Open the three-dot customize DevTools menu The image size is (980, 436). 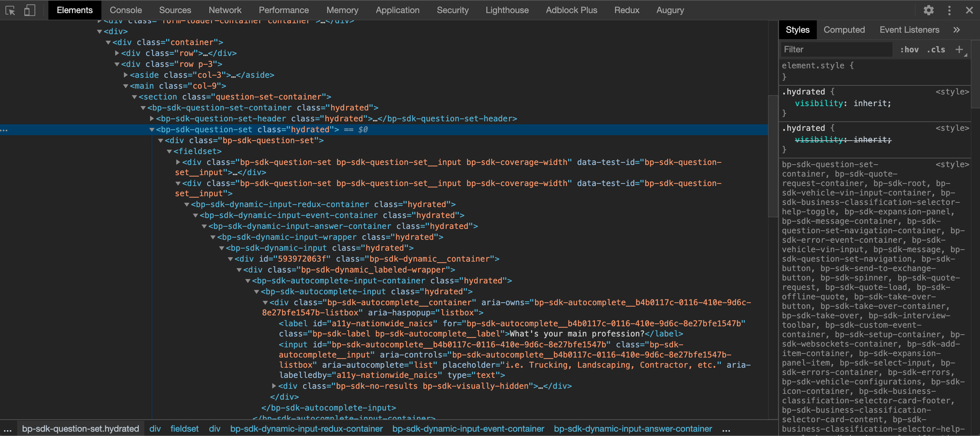pyautogui.click(x=949, y=10)
